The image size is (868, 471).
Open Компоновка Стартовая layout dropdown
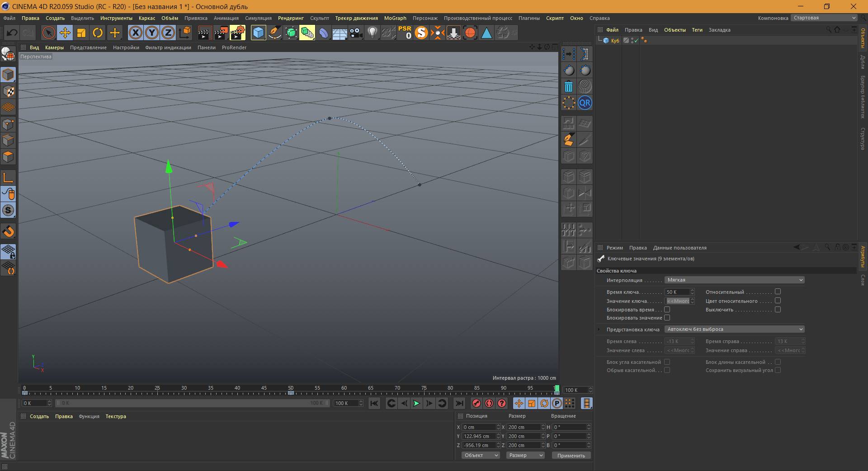(824, 18)
